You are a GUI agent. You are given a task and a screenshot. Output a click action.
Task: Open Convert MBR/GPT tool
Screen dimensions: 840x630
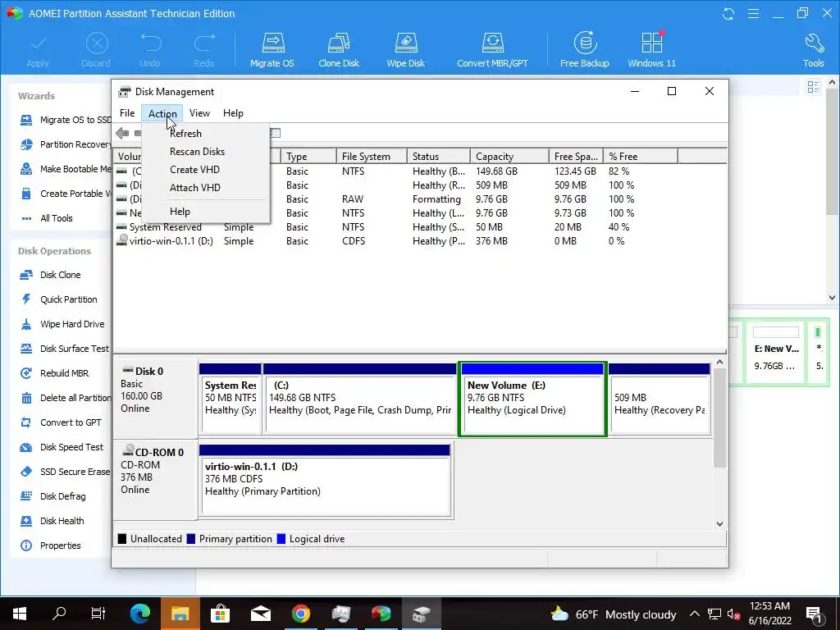tap(492, 50)
